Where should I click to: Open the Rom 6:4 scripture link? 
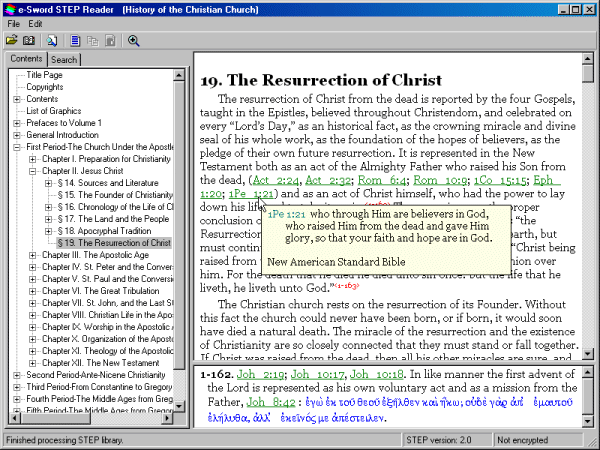[381, 180]
